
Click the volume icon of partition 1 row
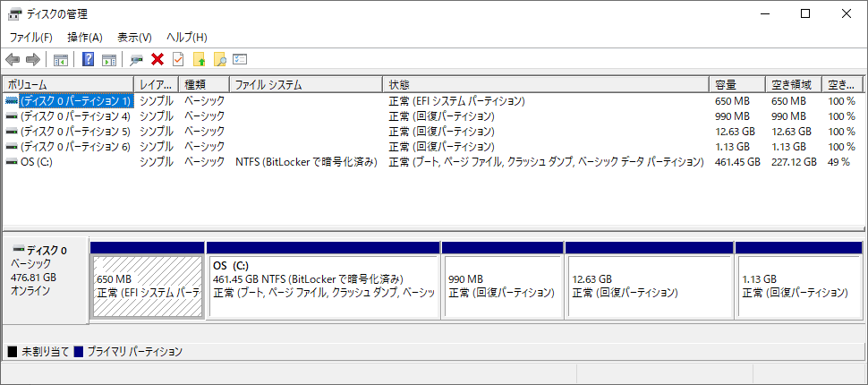pyautogui.click(x=12, y=101)
